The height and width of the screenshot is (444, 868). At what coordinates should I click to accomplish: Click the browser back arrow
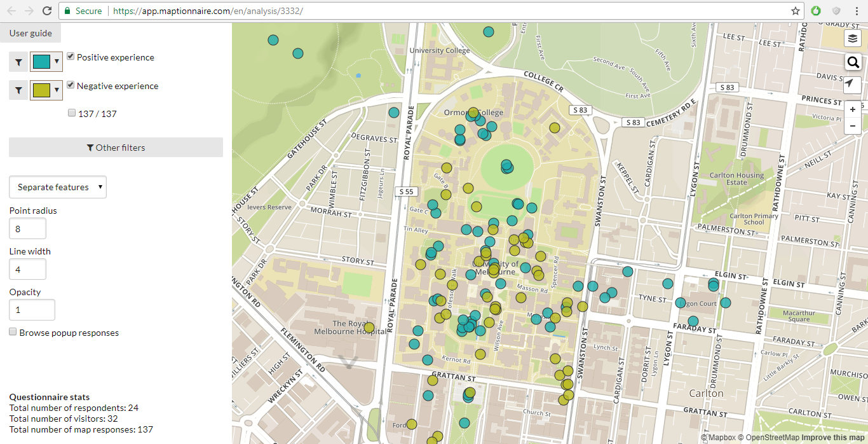click(x=11, y=11)
